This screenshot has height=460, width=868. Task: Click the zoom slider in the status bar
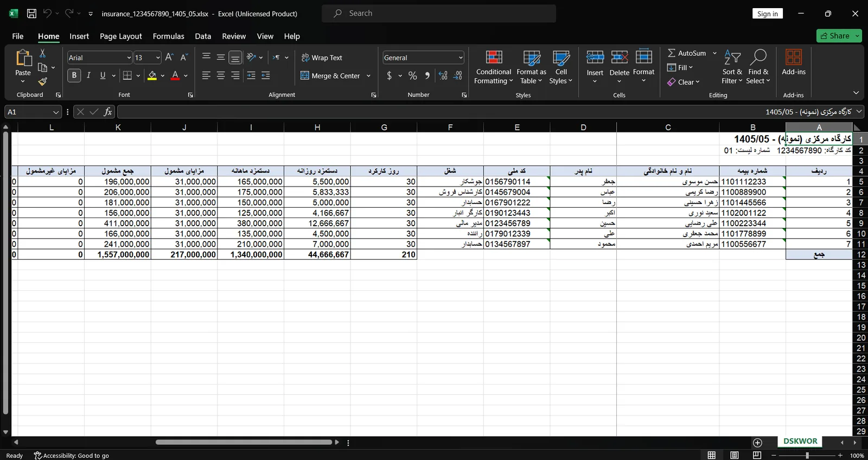pos(807,455)
